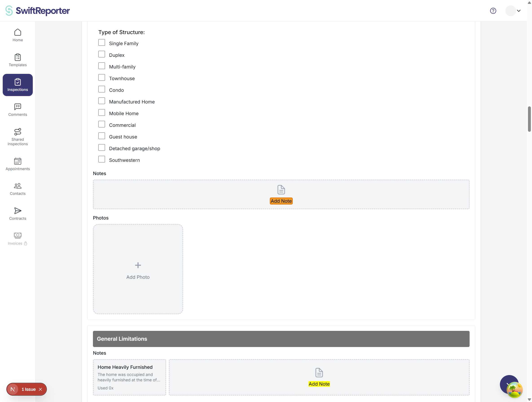Dismiss the issue alert with the X

pos(41,389)
